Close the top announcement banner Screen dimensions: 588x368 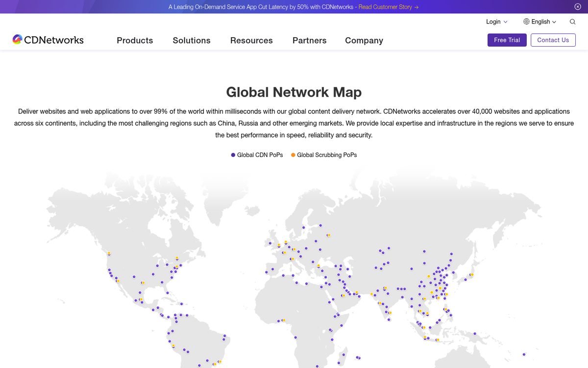pyautogui.click(x=578, y=7)
